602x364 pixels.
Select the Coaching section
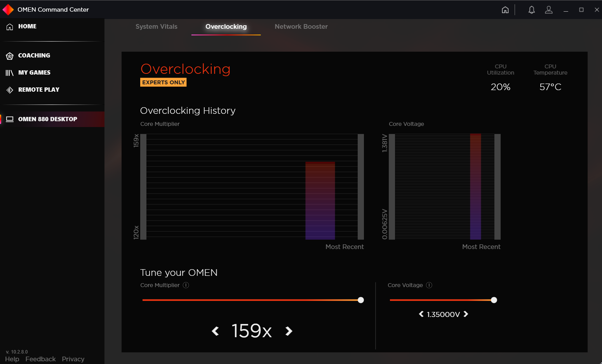click(34, 55)
